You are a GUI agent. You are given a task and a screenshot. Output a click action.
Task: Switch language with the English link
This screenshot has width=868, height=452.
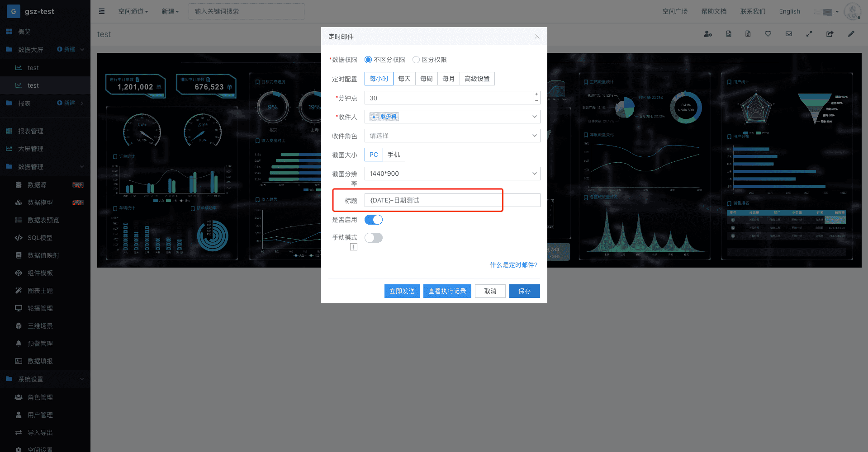(789, 11)
